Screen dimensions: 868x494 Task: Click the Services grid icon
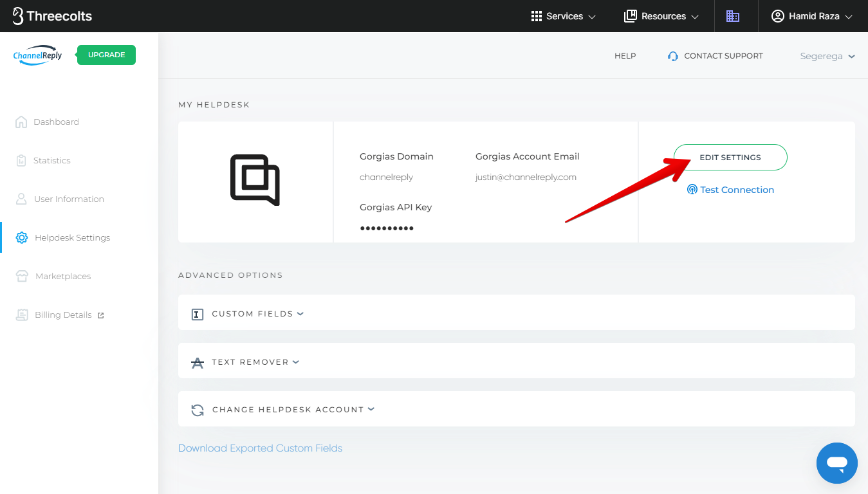click(537, 16)
